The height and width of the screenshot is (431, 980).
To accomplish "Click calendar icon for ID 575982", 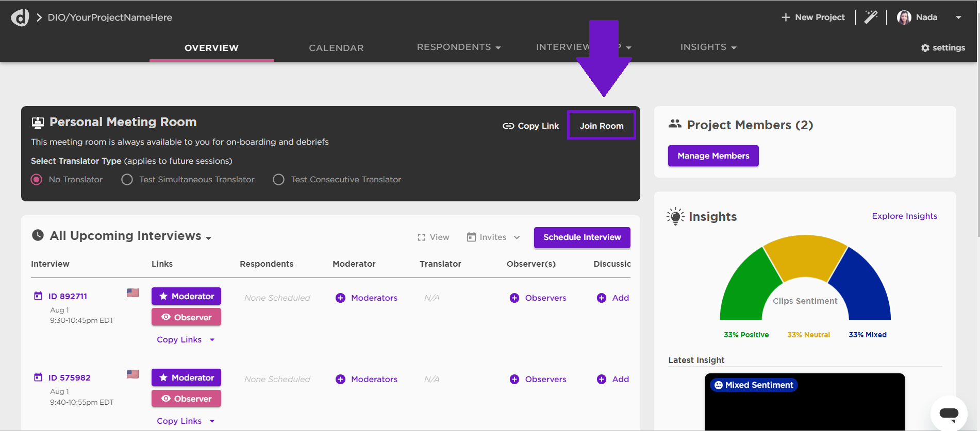I will [x=38, y=377].
